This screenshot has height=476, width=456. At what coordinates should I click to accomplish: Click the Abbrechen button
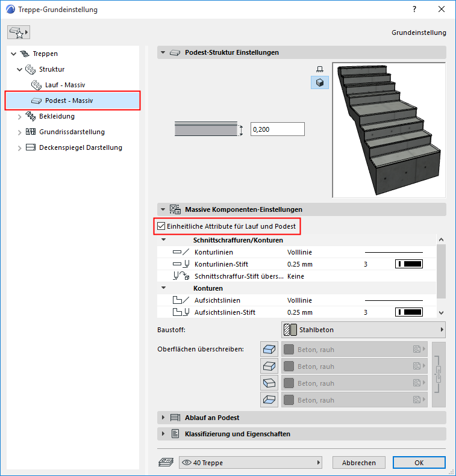pos(359,463)
